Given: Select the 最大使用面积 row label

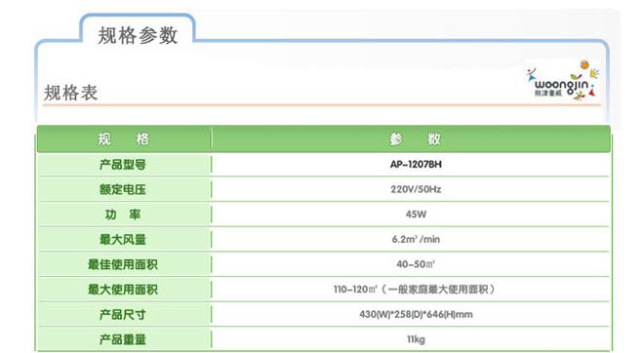Looking at the screenshot, I should click(123, 290).
